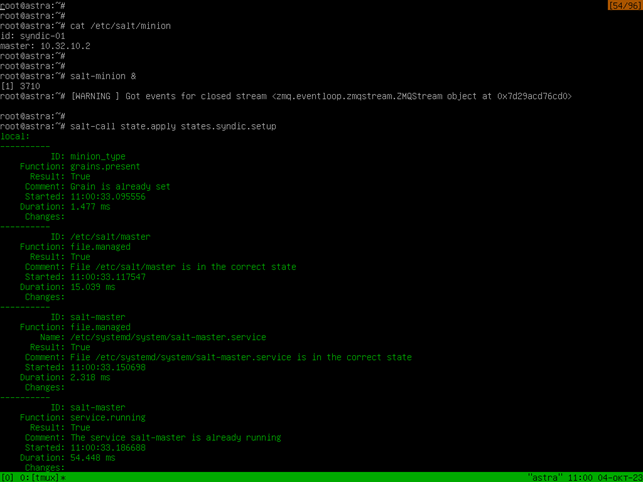Click the 54.448 ms duration value
Image resolution: width=643 pixels, height=482 pixels.
[93, 457]
